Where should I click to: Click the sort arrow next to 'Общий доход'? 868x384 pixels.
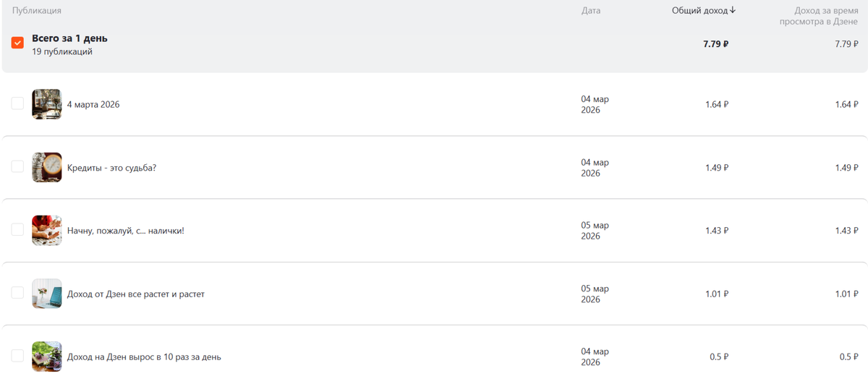[x=733, y=10]
